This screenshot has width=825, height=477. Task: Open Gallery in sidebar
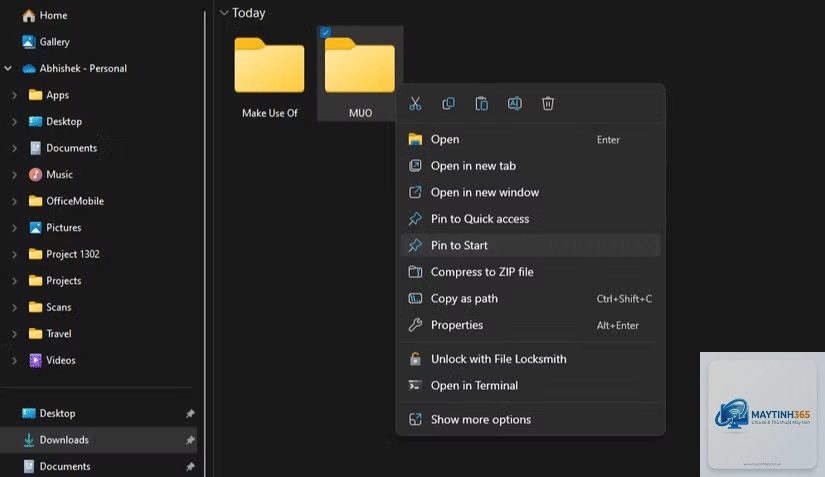click(x=46, y=42)
